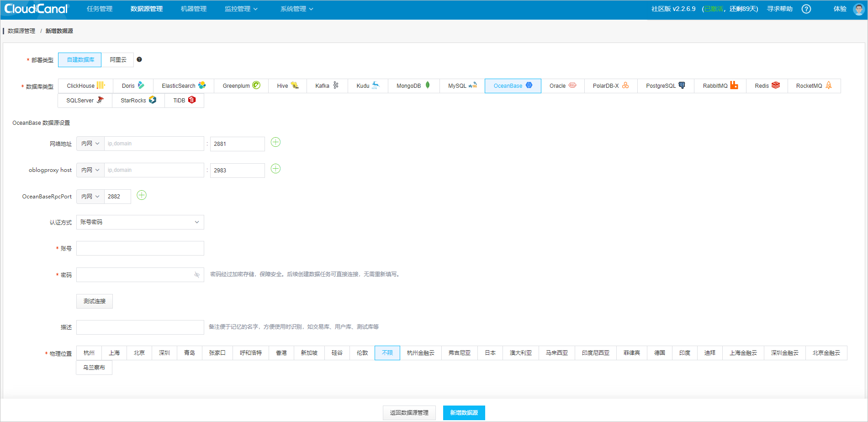Open the 监控管理 menu
868x422 pixels.
pyautogui.click(x=241, y=9)
